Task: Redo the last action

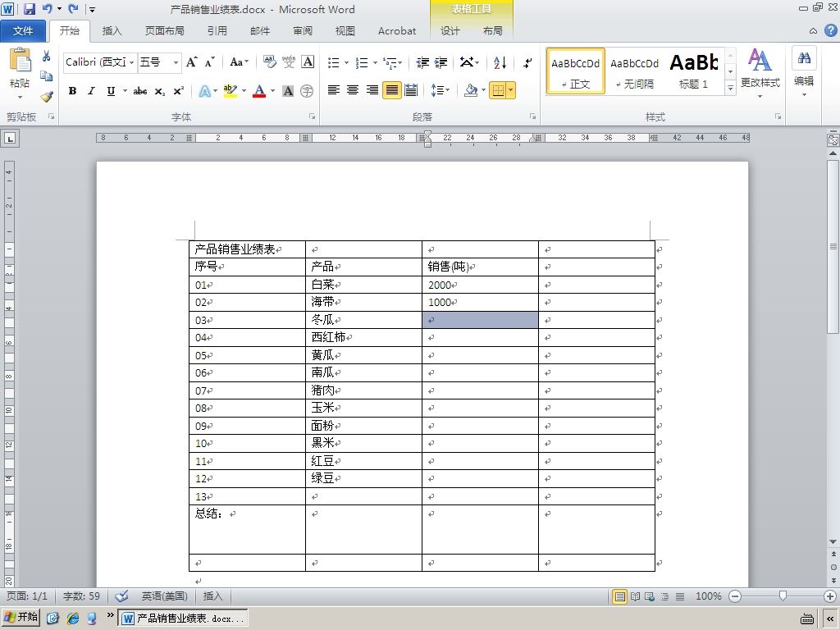Action: (x=73, y=8)
